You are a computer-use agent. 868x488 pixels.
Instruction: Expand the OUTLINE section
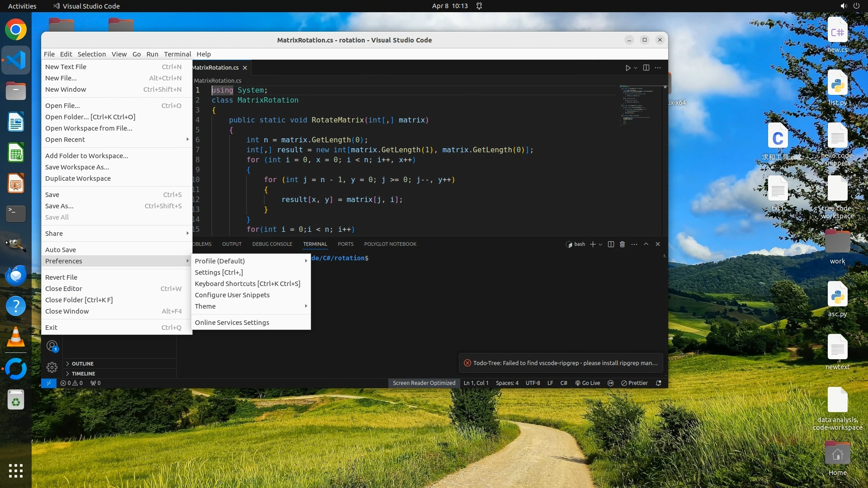pos(83,364)
